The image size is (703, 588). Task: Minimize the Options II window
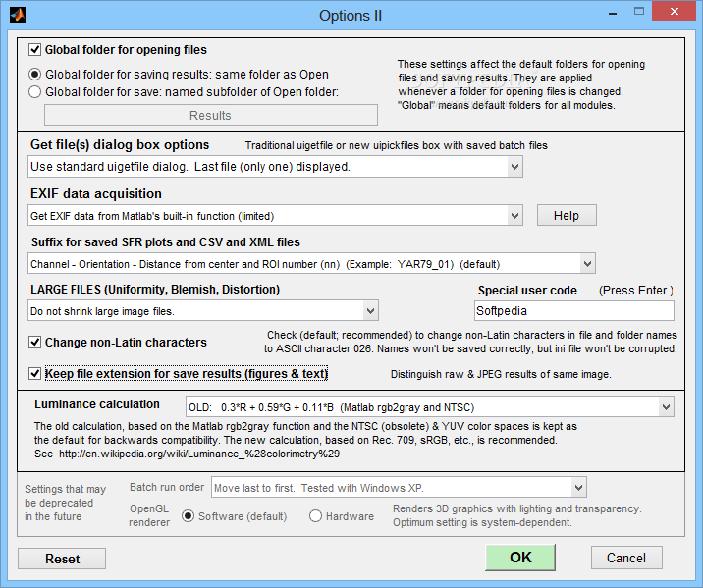tap(613, 13)
